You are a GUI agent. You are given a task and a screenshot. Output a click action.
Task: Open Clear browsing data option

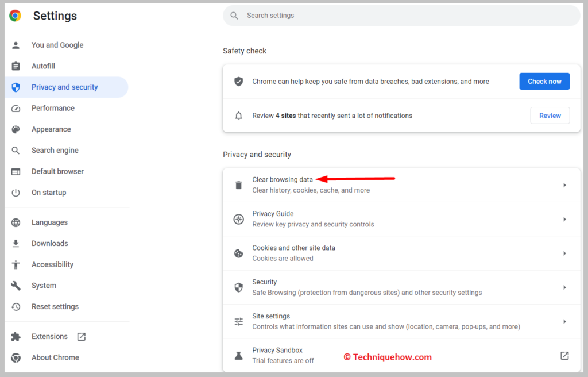[x=401, y=185]
